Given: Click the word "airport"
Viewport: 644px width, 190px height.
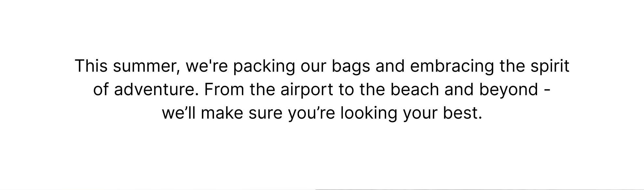Looking at the screenshot, I should 307,91.
